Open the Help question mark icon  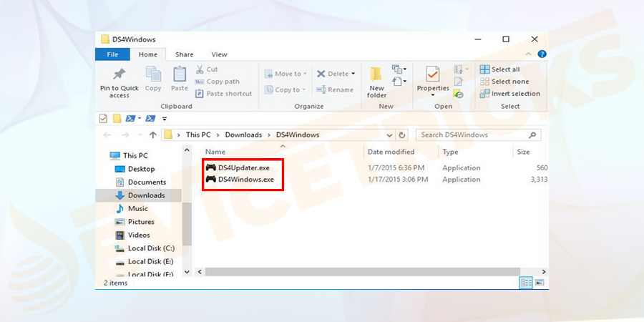(542, 54)
